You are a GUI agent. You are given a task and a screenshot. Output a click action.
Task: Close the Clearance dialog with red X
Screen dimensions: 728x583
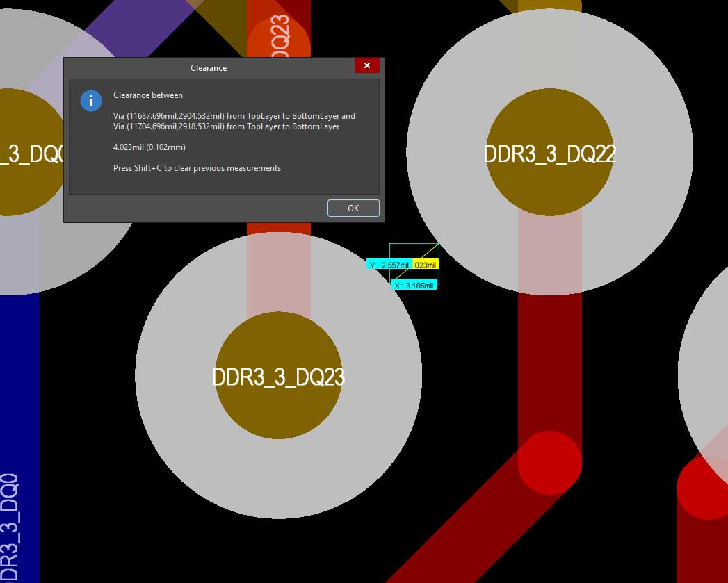[366, 65]
